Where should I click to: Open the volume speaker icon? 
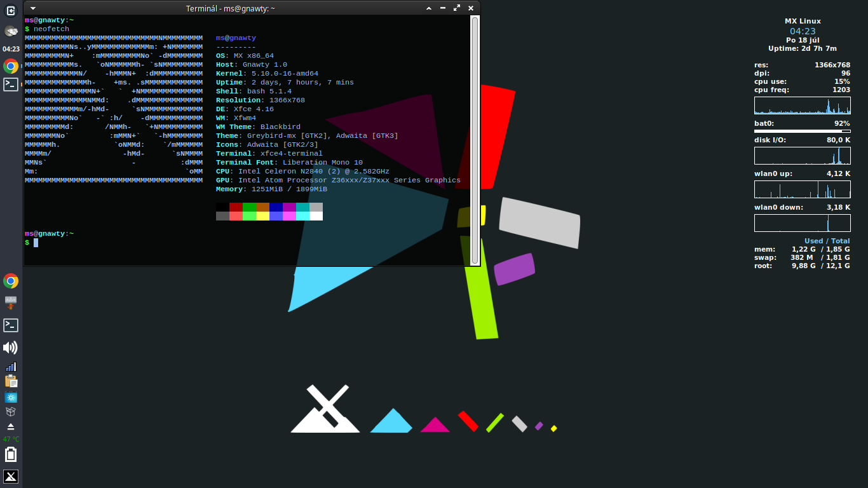pyautogui.click(x=10, y=348)
